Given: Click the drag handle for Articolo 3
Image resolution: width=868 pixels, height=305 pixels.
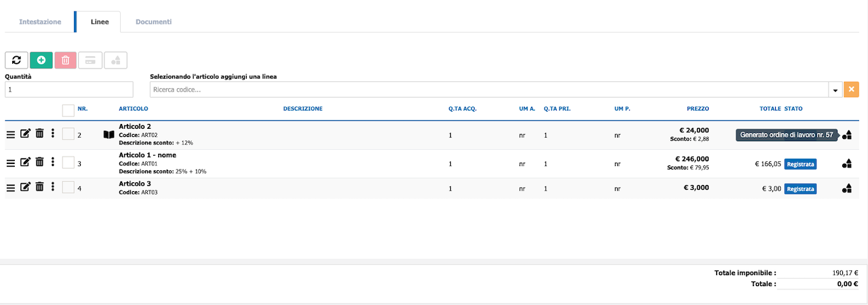Looking at the screenshot, I should pos(11,188).
